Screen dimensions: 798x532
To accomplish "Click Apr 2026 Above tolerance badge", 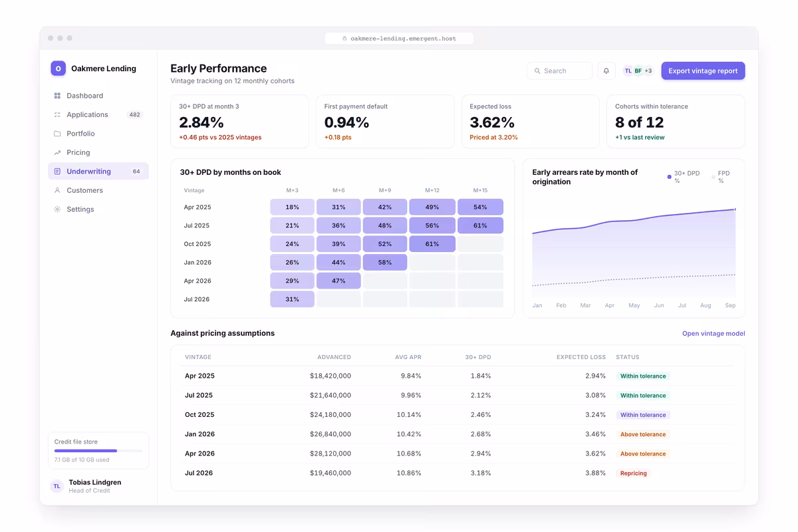I will tap(643, 454).
